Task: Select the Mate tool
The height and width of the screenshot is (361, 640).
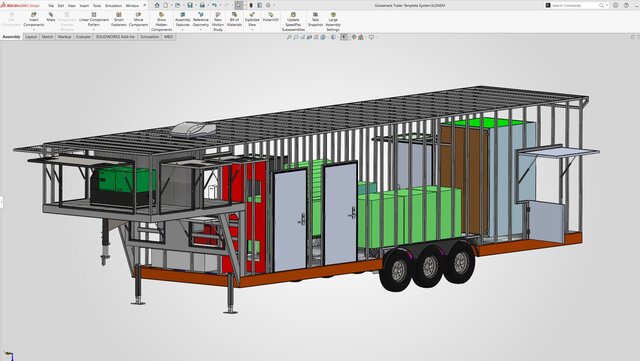Action: 51,17
